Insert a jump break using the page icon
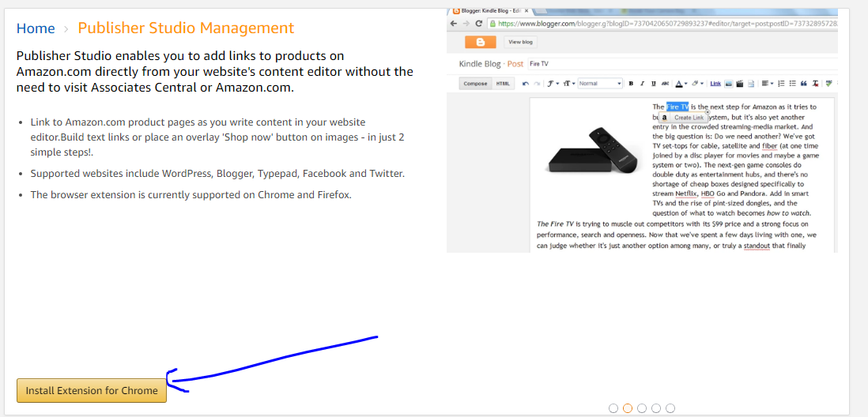 click(x=751, y=84)
